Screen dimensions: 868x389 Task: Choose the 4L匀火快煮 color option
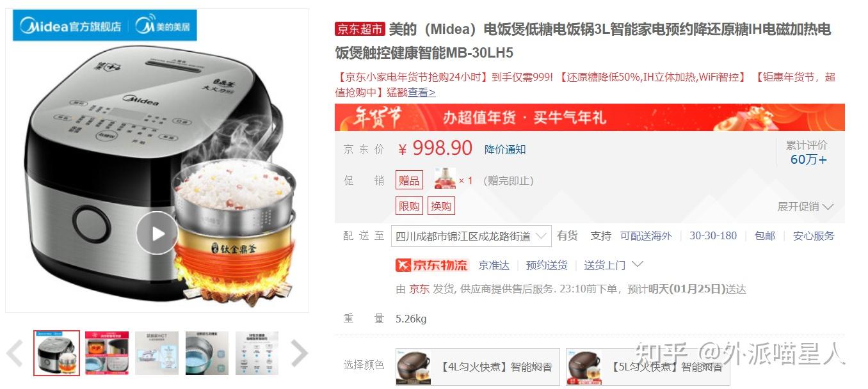(478, 367)
